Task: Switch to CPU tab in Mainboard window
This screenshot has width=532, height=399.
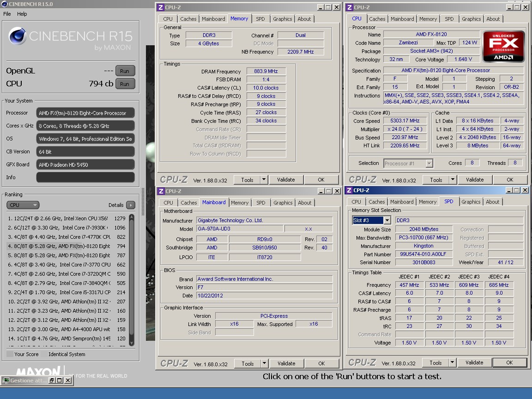Action: coord(168,203)
